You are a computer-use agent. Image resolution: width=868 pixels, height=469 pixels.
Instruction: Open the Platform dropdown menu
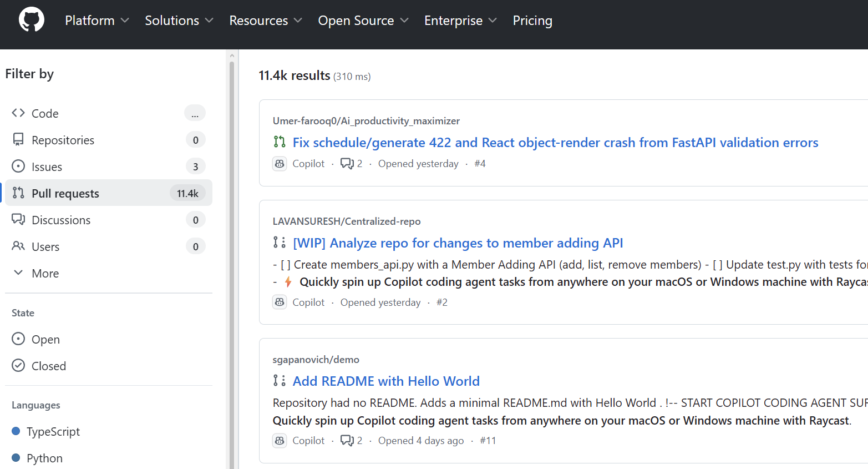pos(97,21)
